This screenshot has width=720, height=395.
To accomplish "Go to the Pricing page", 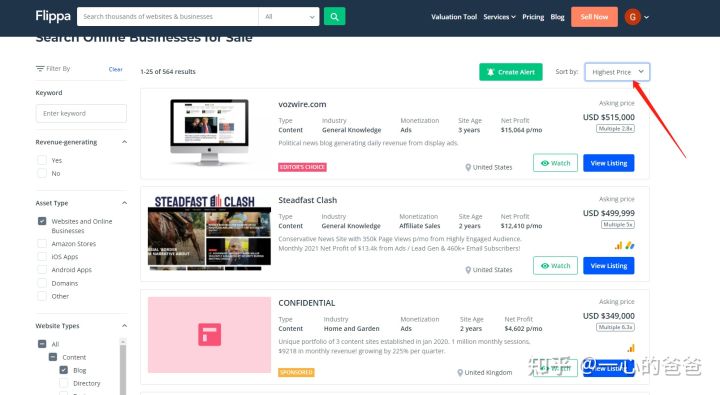I will point(533,17).
